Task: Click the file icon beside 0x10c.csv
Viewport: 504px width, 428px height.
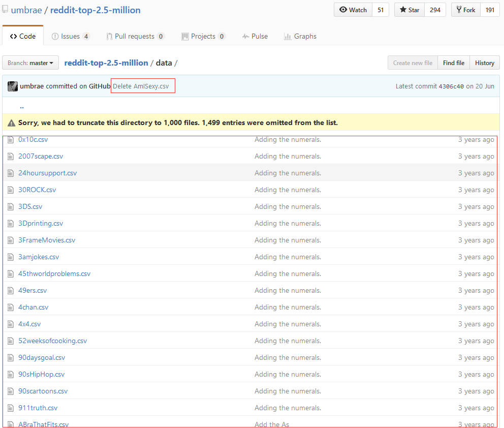Action: coord(11,140)
